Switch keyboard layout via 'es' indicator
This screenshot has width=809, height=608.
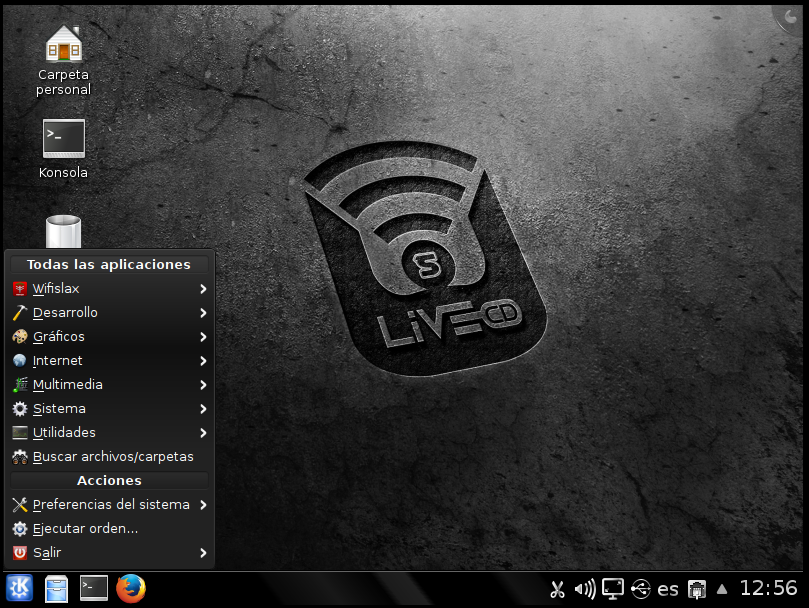tap(668, 589)
